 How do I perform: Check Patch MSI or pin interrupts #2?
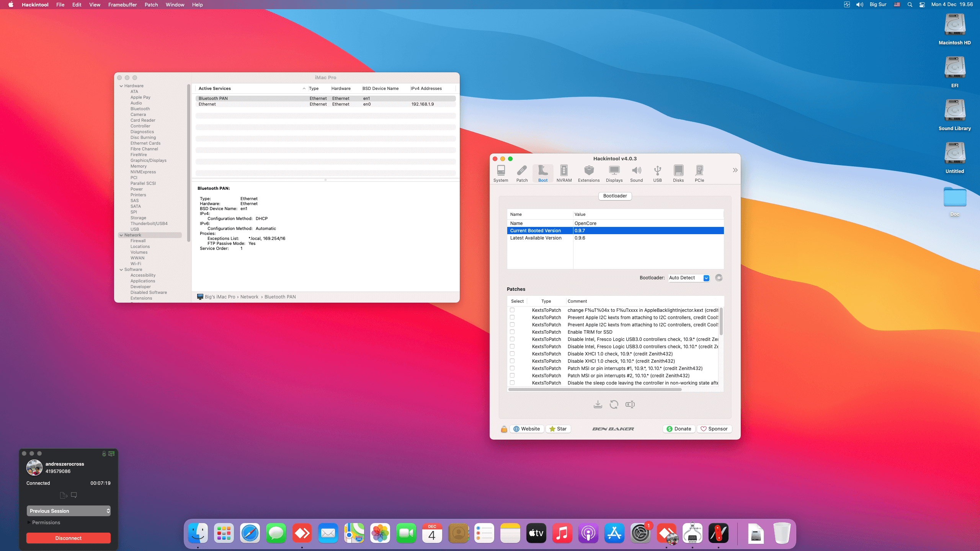pyautogui.click(x=512, y=375)
